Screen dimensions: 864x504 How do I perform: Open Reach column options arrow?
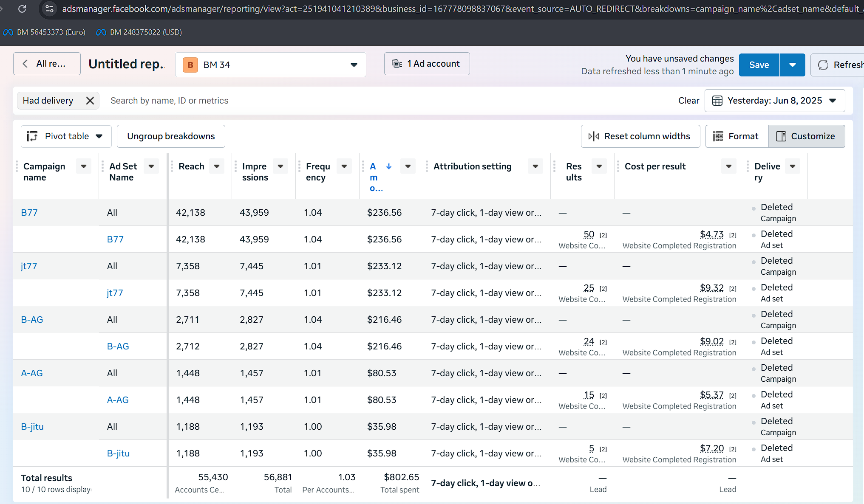[x=217, y=166]
